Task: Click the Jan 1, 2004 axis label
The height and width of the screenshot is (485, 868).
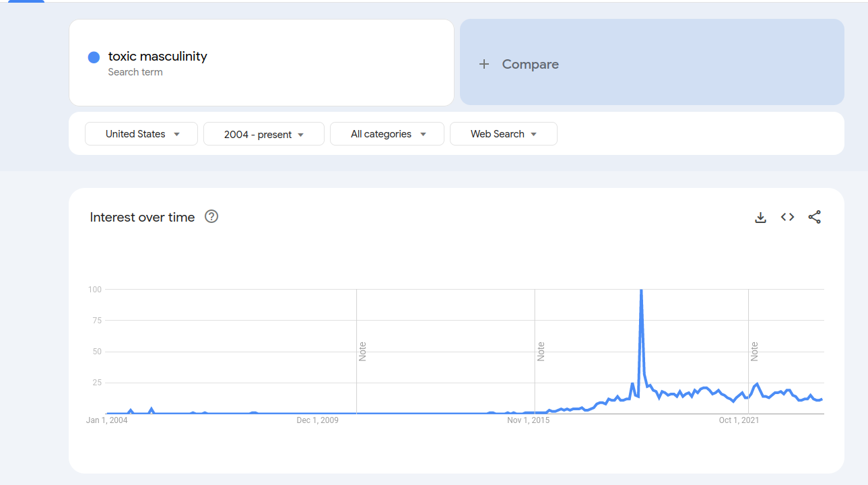Action: tap(107, 420)
